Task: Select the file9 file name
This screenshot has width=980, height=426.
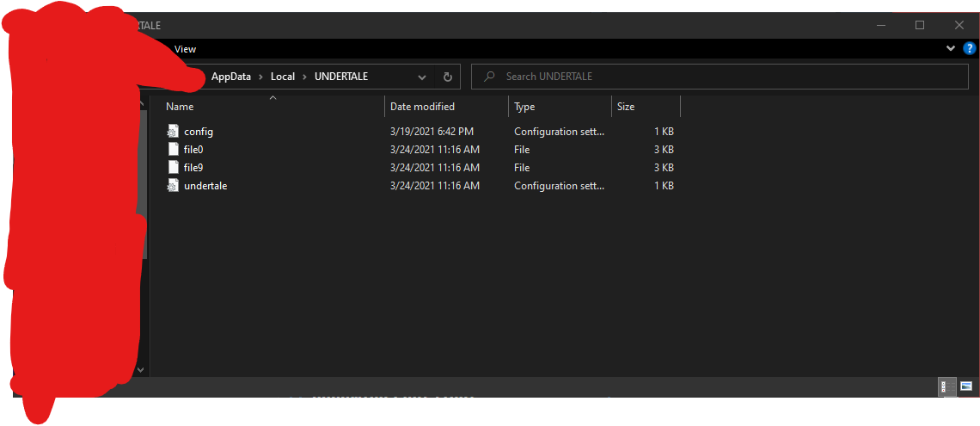Action: (193, 168)
